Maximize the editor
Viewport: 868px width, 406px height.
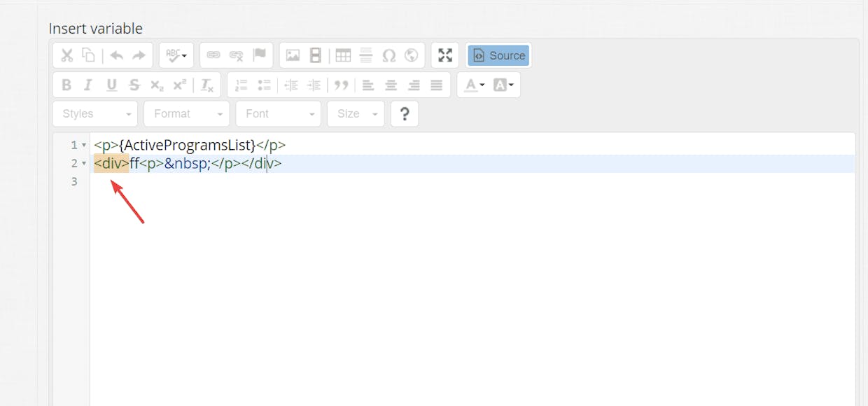(x=445, y=55)
